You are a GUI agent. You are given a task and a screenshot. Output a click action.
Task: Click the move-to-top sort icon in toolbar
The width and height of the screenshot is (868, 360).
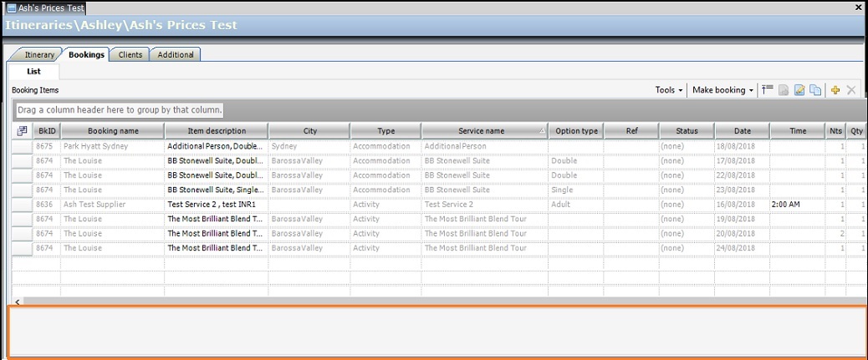pyautogui.click(x=768, y=90)
